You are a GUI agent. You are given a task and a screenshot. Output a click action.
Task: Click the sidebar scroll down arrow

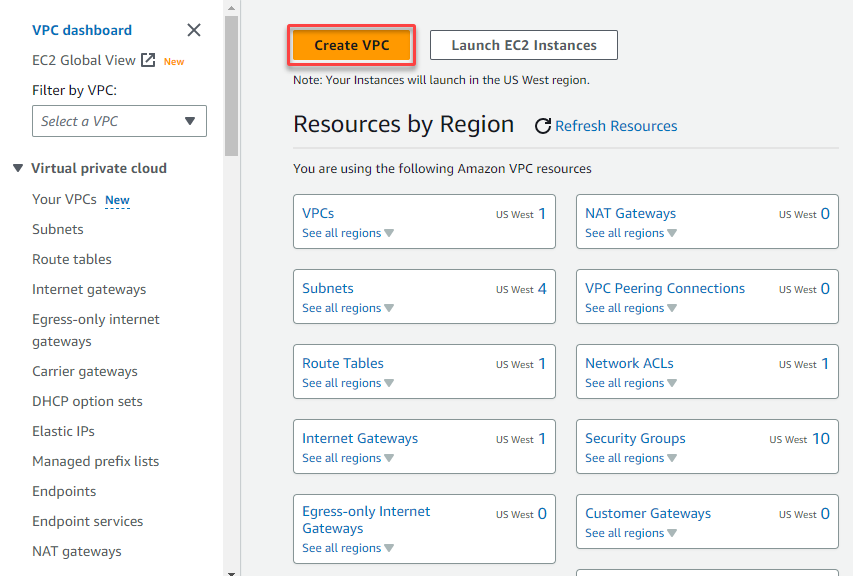[x=231, y=572]
